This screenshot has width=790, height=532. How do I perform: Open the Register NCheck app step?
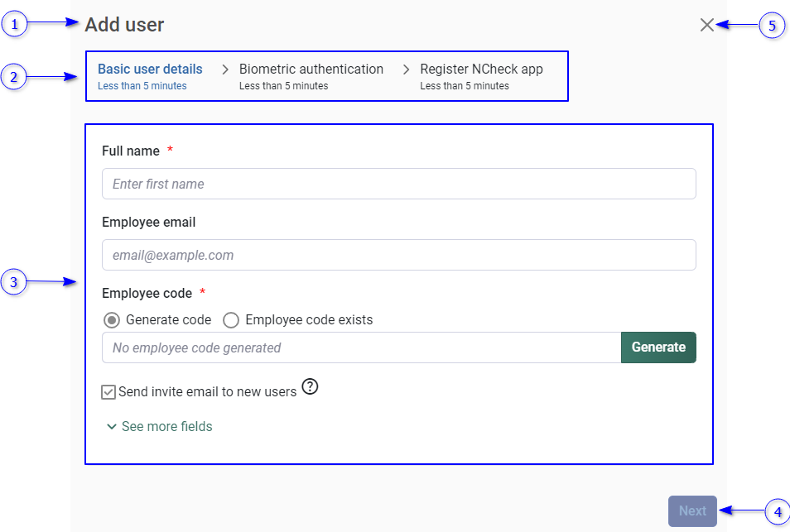click(481, 69)
